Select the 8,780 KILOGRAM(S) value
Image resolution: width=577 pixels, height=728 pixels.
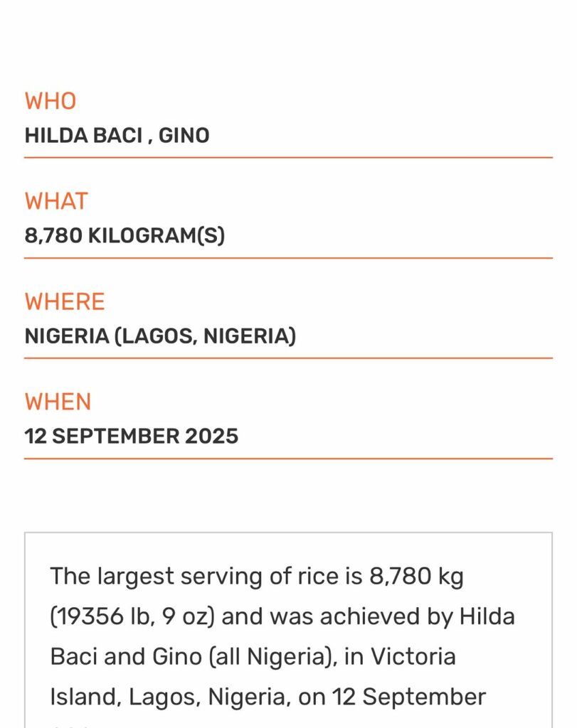click(125, 235)
